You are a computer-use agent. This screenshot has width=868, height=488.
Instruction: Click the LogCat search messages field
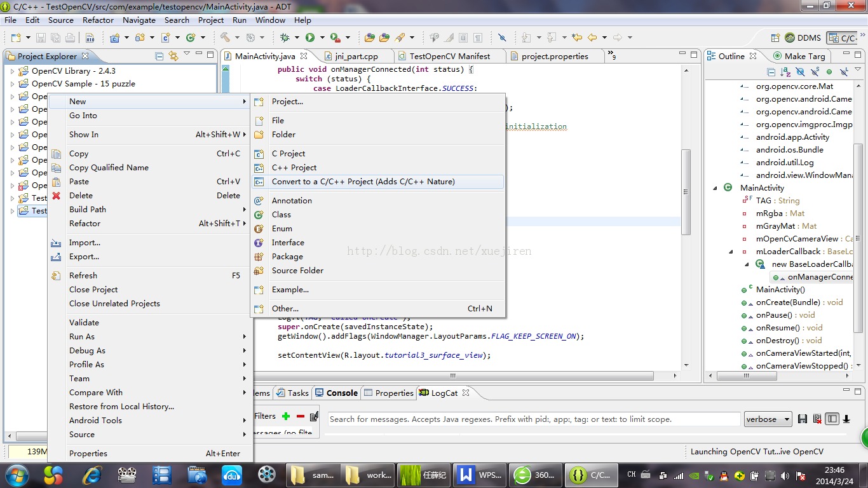point(534,419)
